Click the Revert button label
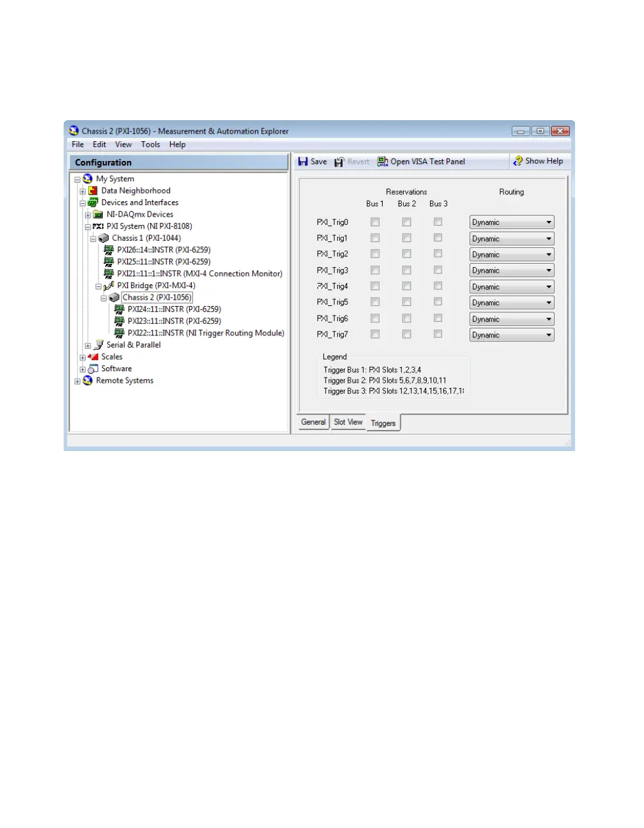 [x=358, y=162]
